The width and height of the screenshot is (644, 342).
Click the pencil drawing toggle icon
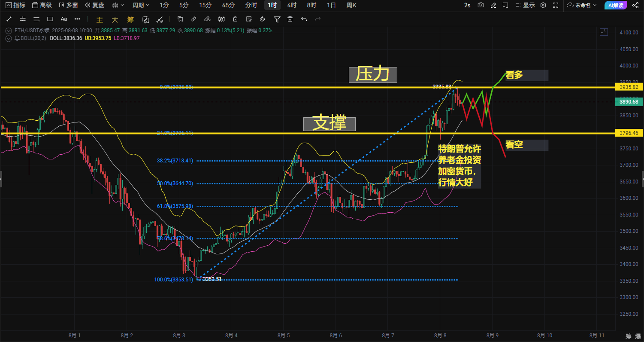pyautogui.click(x=493, y=5)
